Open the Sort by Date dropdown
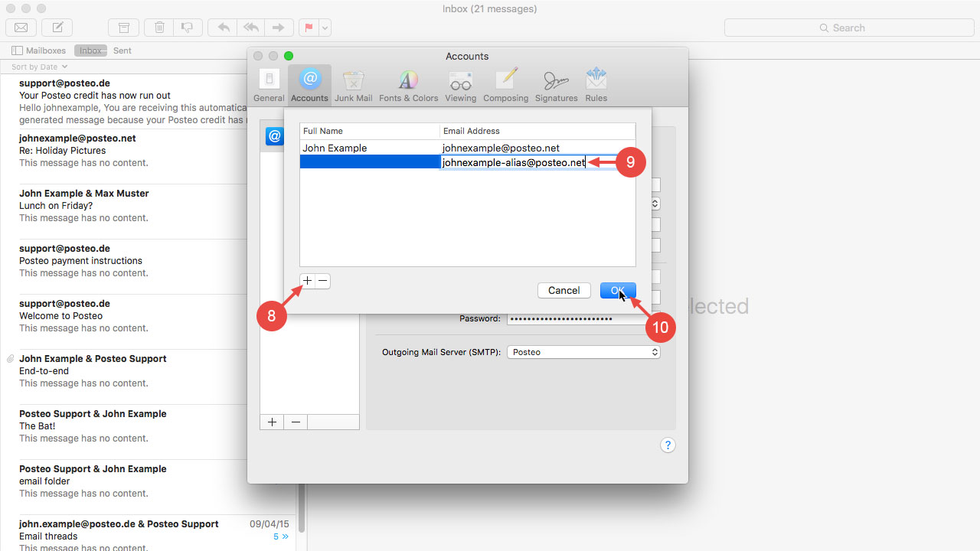 coord(37,67)
